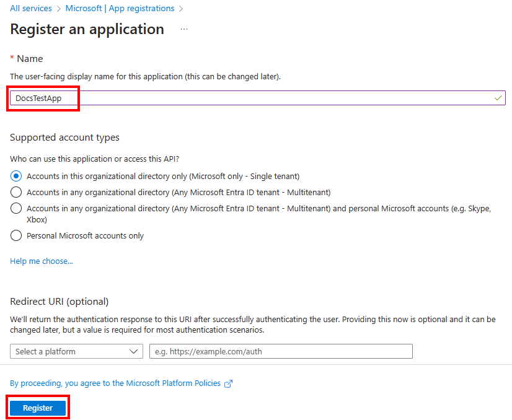This screenshot has width=512, height=420.
Task: Click the breadcrumb chevron after All services
Action: [x=58, y=8]
